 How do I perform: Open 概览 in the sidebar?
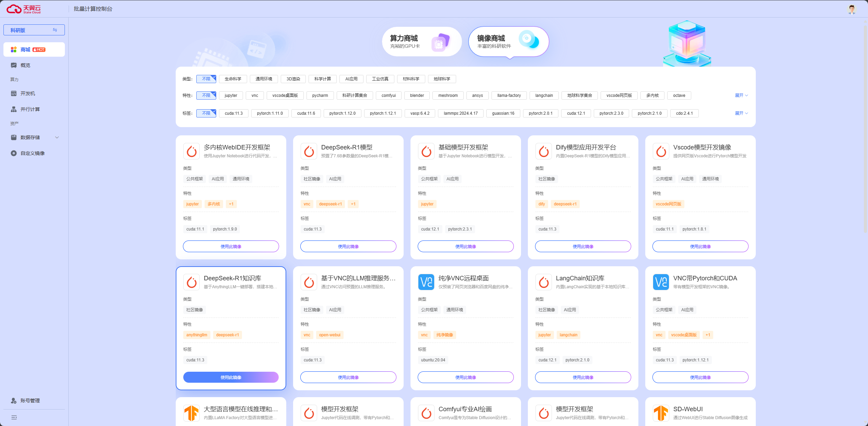click(34, 65)
